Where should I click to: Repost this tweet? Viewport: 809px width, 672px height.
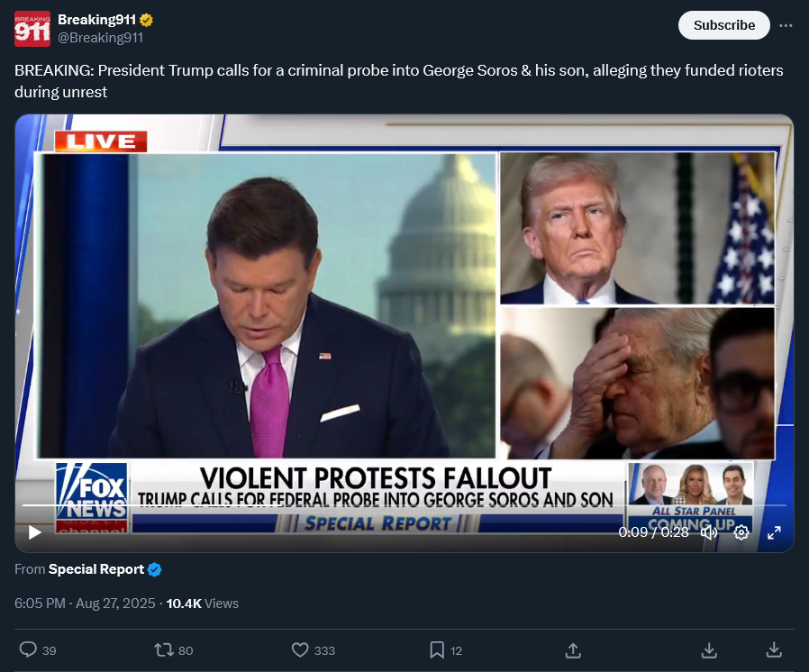164,649
